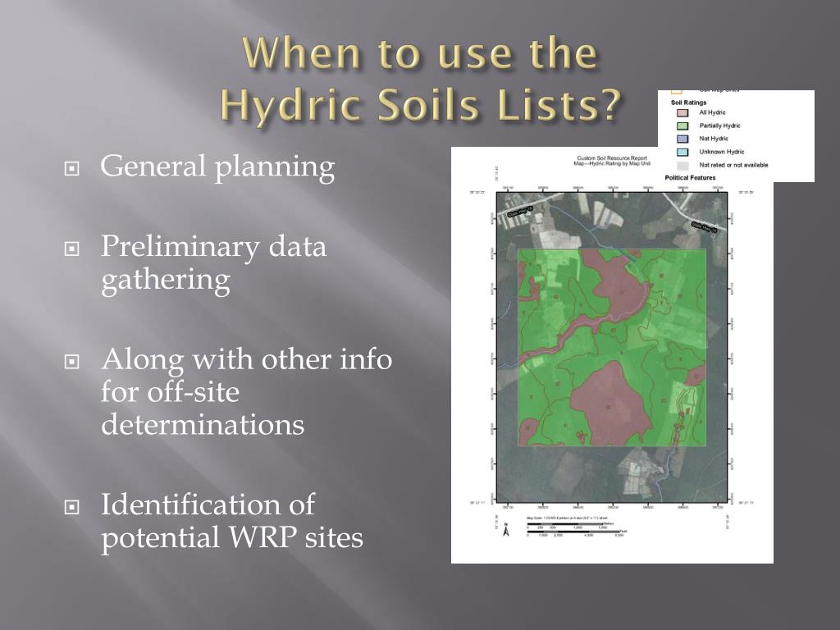Click the "All Hydric" legend label
This screenshot has height=630, width=840.
[x=712, y=112]
